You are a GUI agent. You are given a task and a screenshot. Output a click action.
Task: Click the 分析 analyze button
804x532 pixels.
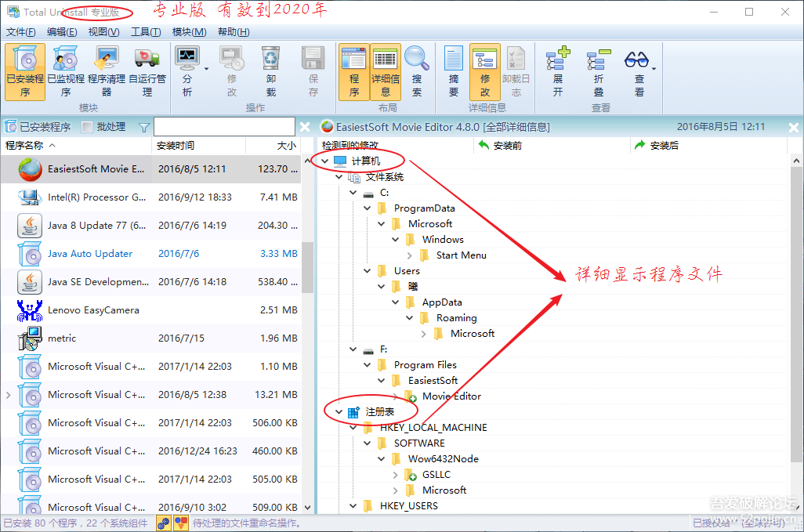[x=187, y=72]
